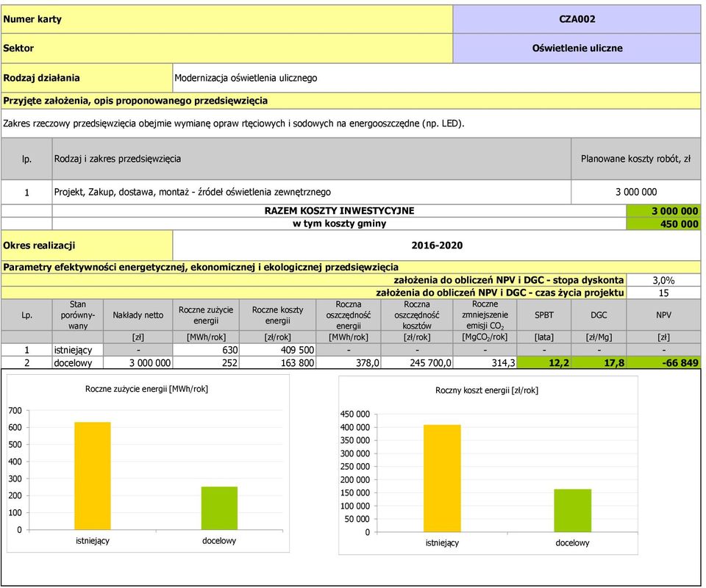Click the DGC column header
The image size is (706, 588).
click(599, 315)
